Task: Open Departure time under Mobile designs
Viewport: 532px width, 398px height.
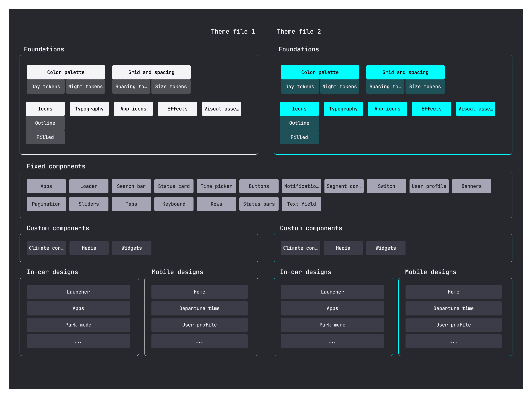Action: tap(199, 308)
